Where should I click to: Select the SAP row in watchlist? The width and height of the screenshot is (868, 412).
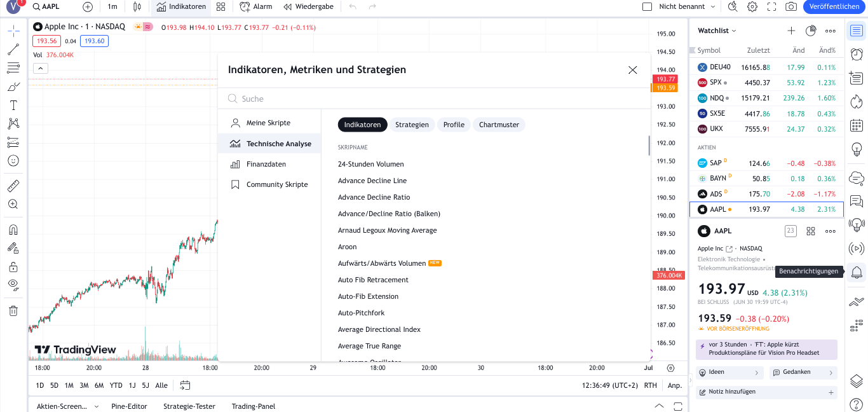[767, 163]
